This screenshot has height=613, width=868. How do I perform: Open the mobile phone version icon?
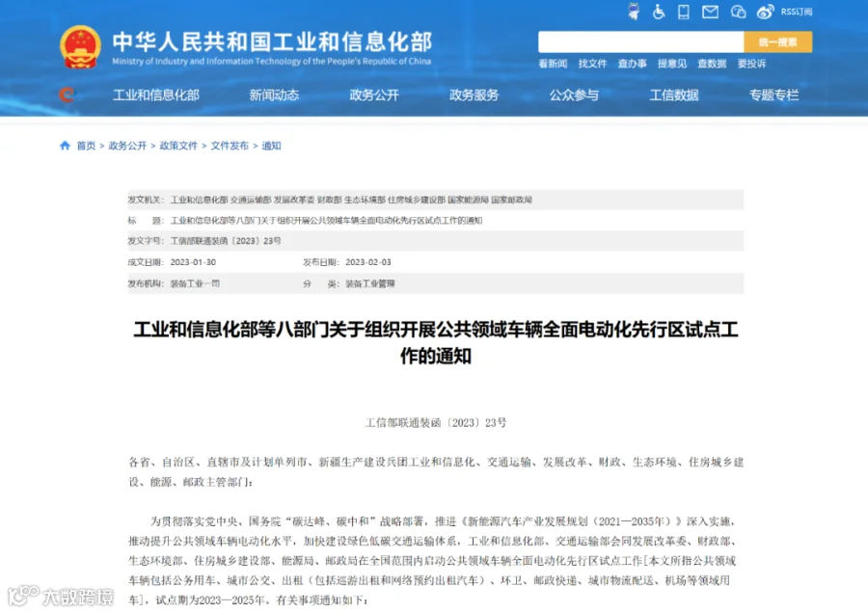pos(684,11)
